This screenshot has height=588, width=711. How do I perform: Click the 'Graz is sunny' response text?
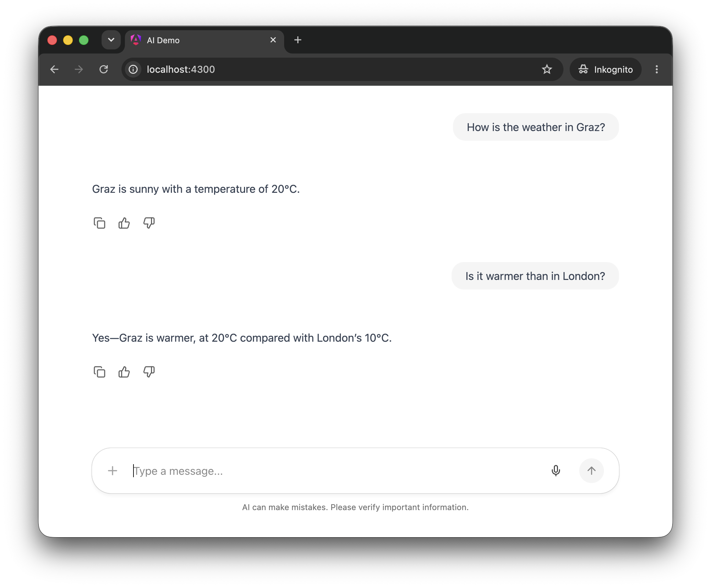pyautogui.click(x=196, y=189)
